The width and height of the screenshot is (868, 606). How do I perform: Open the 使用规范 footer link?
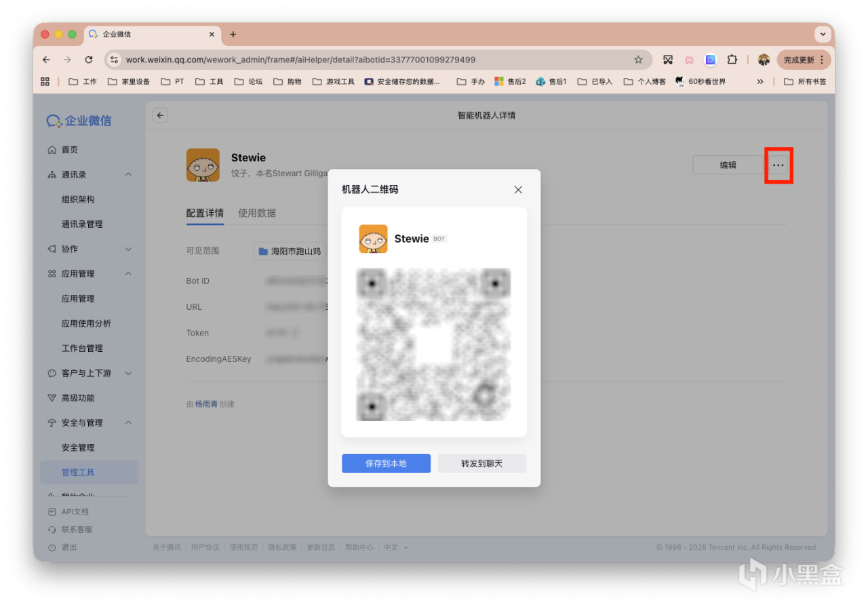[243, 548]
